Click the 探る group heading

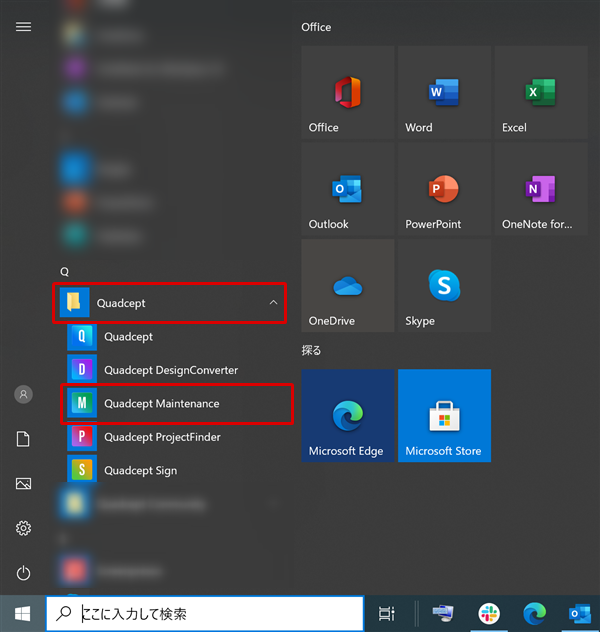(311, 350)
